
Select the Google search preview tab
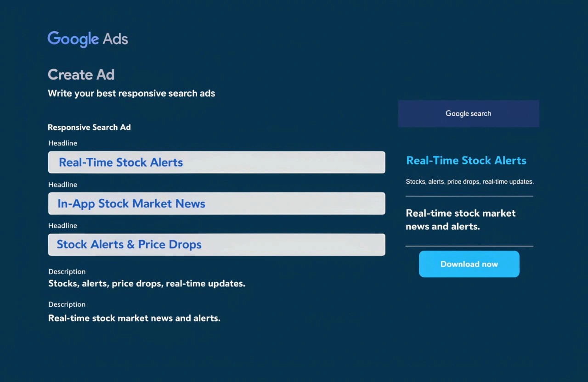469,113
